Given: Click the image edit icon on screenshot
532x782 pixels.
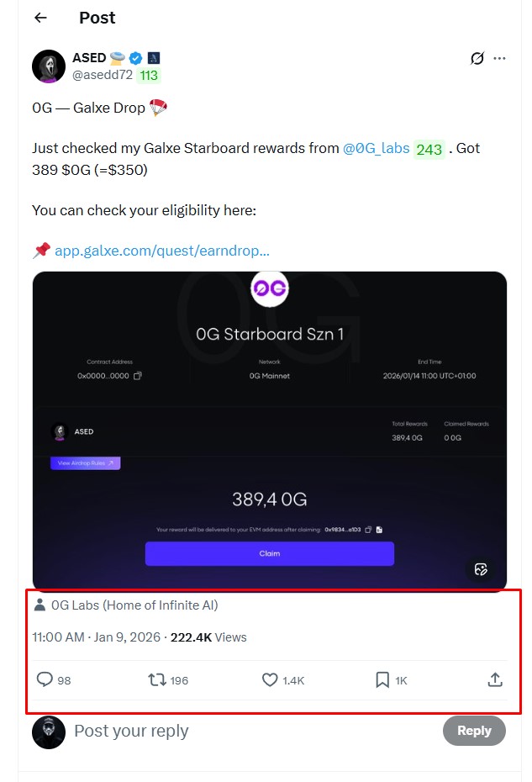Looking at the screenshot, I should [481, 569].
